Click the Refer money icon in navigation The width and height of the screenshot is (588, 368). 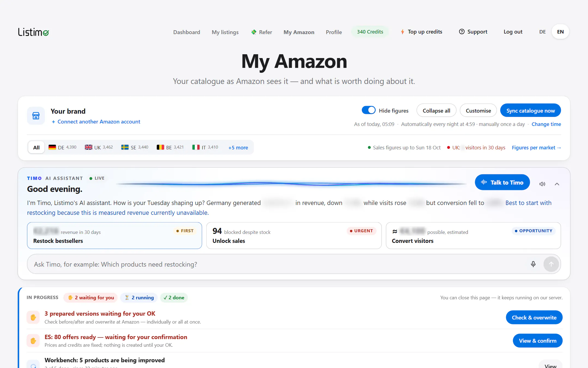[x=254, y=32]
